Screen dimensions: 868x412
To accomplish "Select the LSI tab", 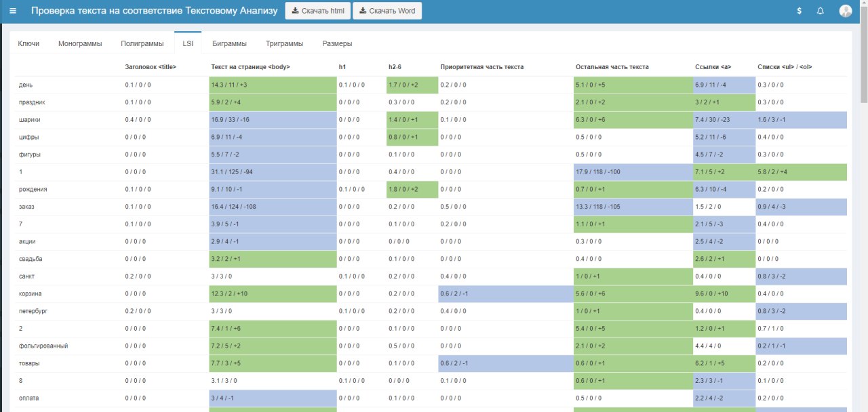I will tap(188, 43).
